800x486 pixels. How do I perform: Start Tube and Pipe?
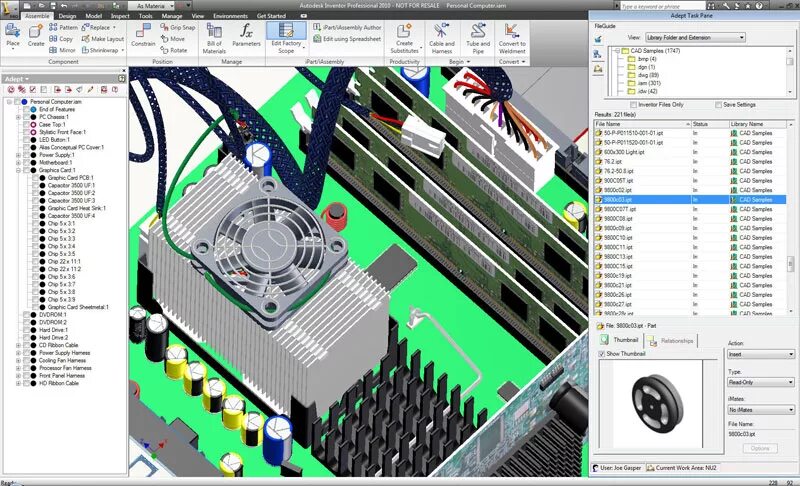(478, 38)
